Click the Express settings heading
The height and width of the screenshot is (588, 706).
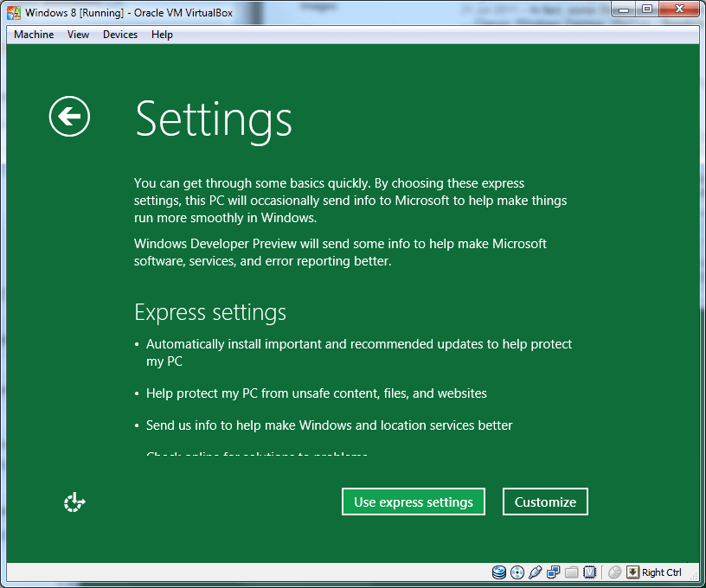point(210,313)
